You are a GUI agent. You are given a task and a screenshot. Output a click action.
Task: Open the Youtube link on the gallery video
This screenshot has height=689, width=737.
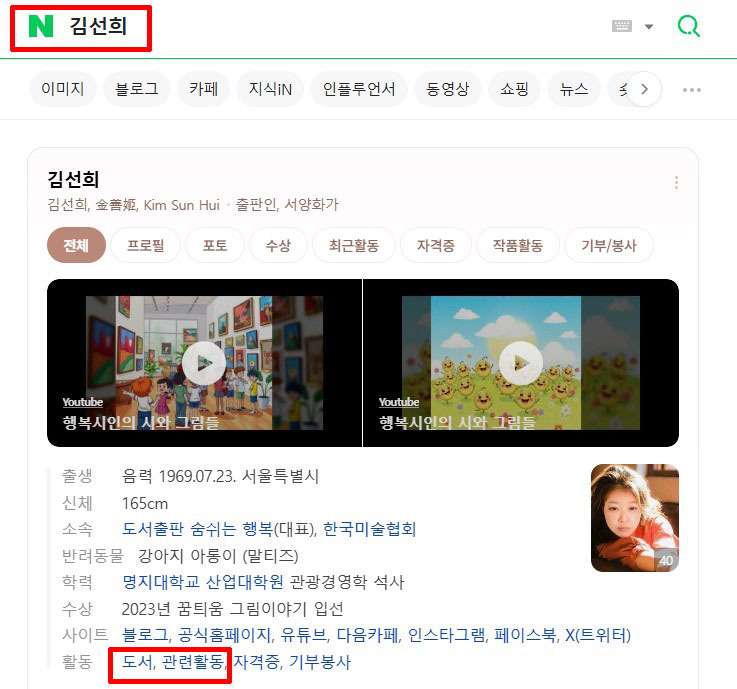click(83, 402)
